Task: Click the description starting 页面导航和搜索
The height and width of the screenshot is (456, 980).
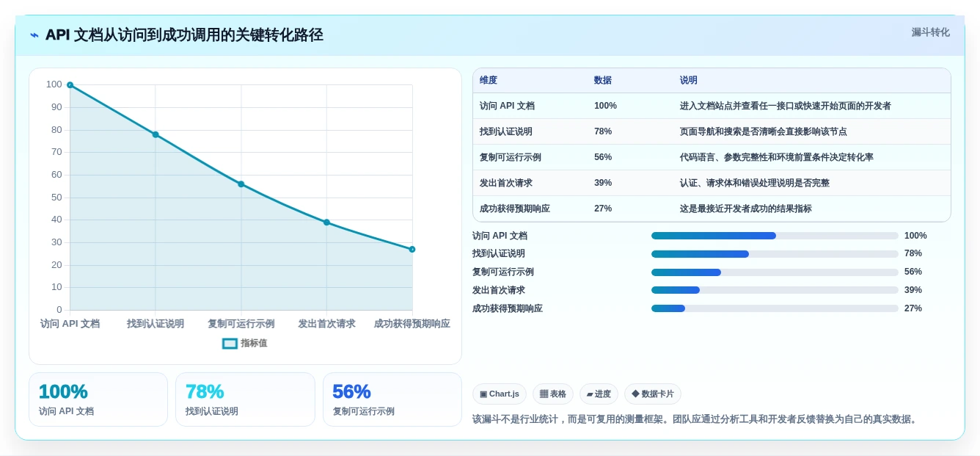Action: tap(764, 131)
